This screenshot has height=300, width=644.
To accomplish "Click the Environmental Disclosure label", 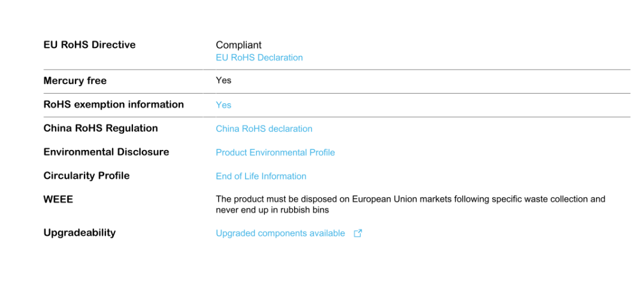I will click(x=106, y=152).
